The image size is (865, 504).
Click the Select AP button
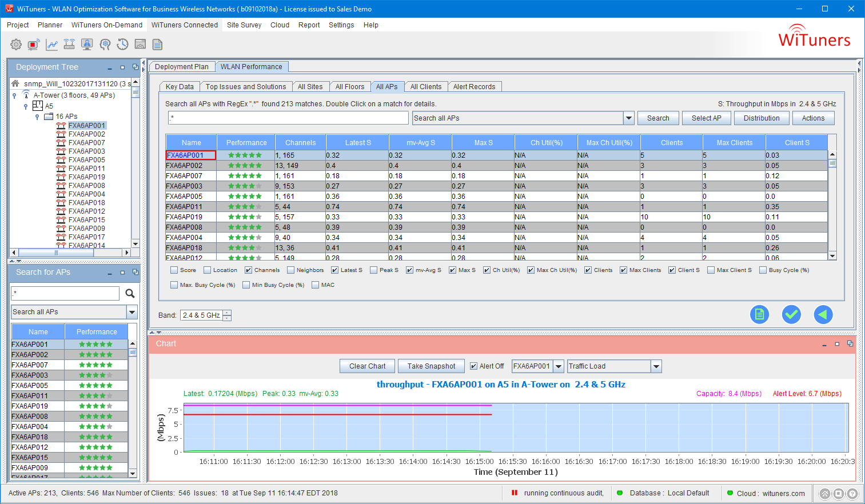coord(707,118)
